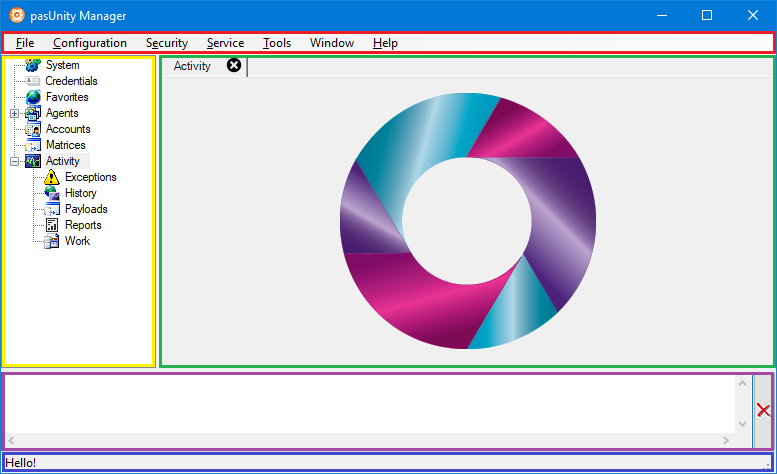Select Agents in the tree
The image size is (777, 474).
62,113
